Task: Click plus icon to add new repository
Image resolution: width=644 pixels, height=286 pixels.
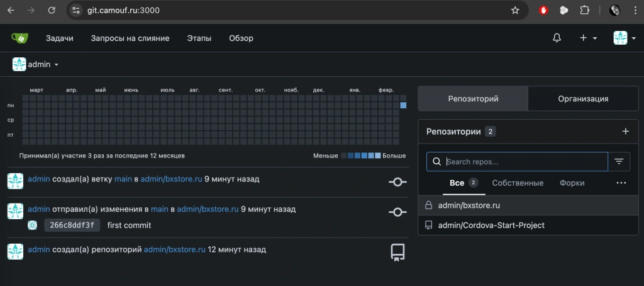Action: (x=626, y=131)
